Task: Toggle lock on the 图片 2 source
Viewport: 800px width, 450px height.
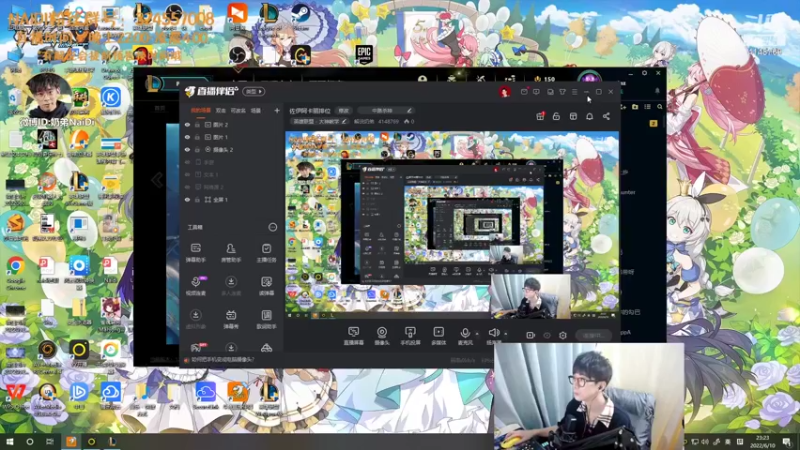Action: click(x=197, y=124)
